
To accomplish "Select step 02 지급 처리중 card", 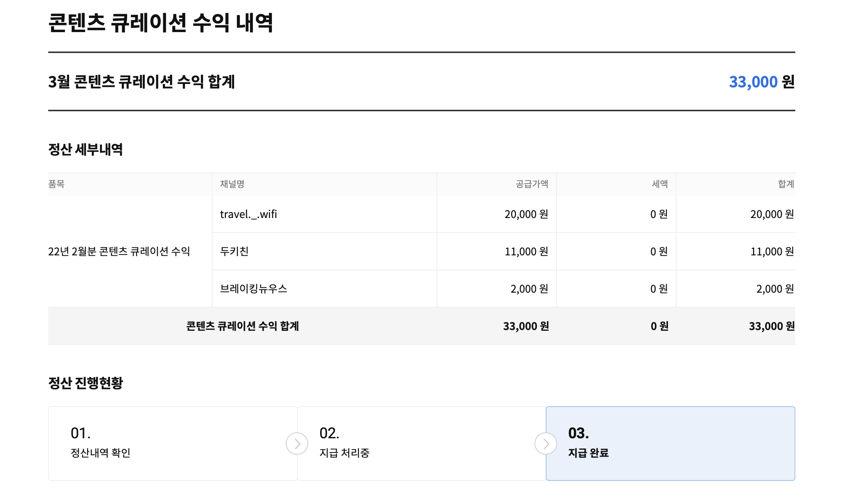I will 422,444.
